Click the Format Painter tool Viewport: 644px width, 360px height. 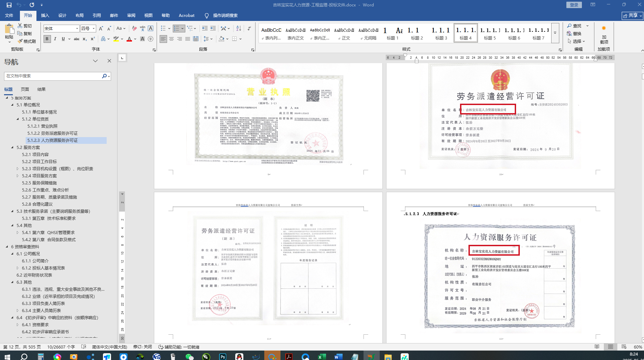[x=27, y=41]
